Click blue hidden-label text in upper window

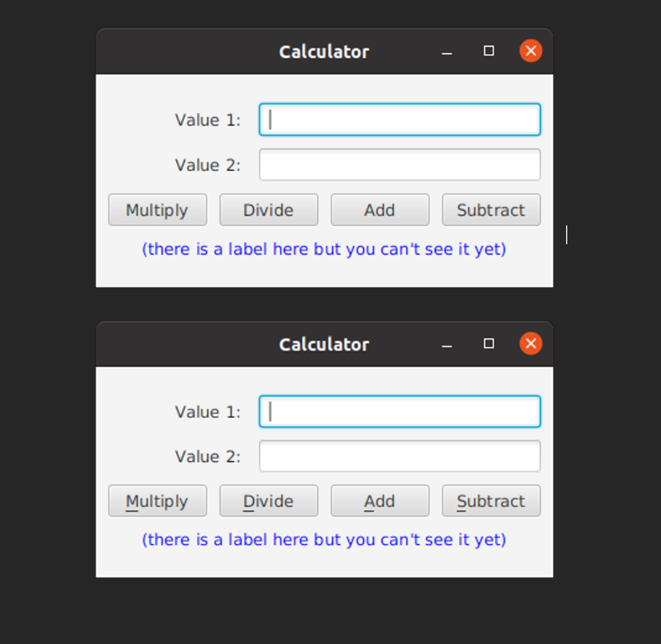[324, 249]
